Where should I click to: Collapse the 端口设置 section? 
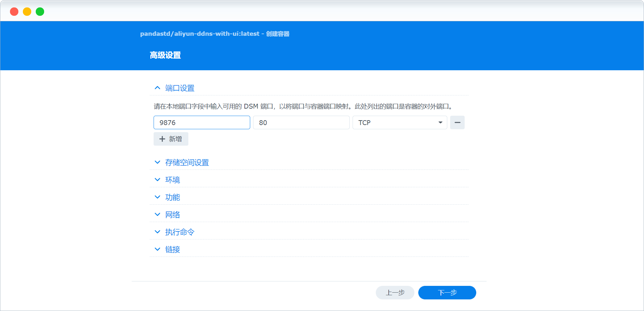(179, 88)
